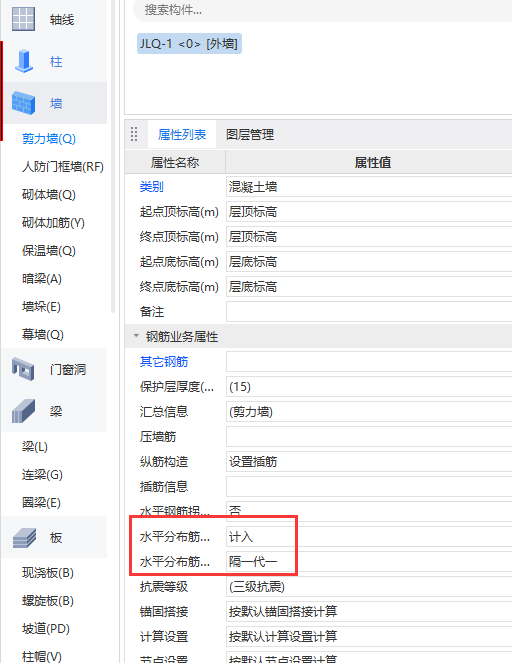Click the 抗震等级 value (三级抗震)
Image resolution: width=512 pixels, height=663 pixels.
(x=369, y=586)
